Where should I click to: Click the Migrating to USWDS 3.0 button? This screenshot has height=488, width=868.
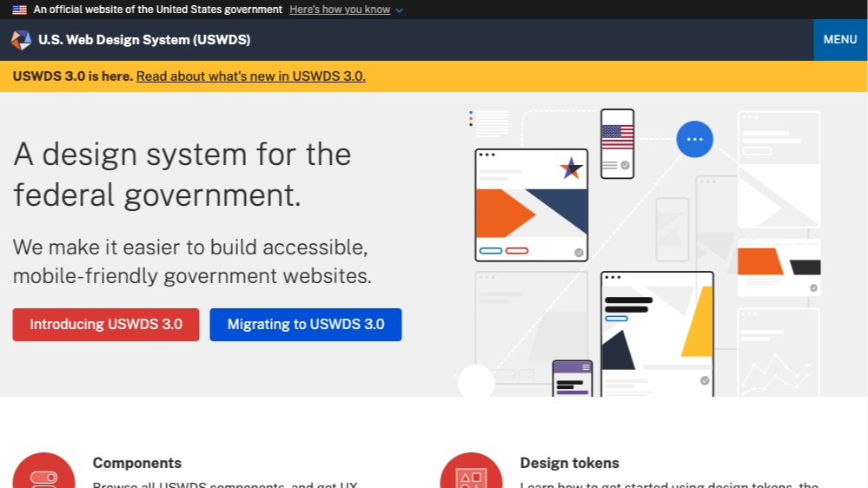click(306, 325)
